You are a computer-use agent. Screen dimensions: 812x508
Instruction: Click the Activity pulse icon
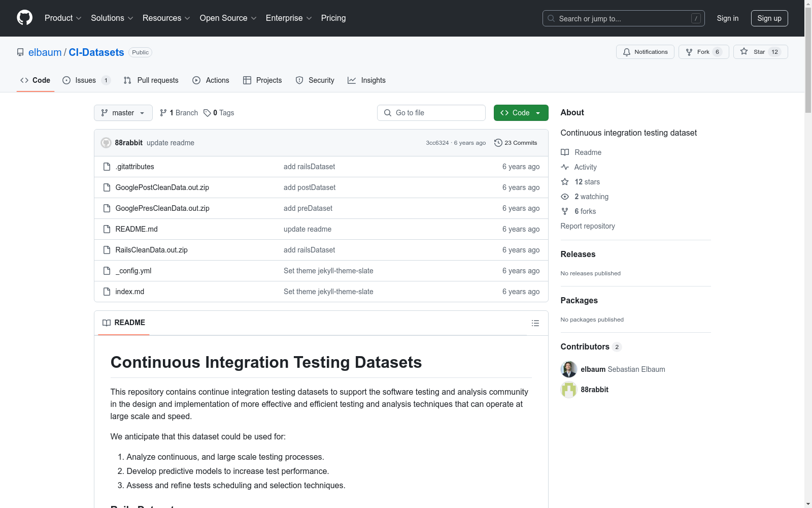[x=565, y=167]
